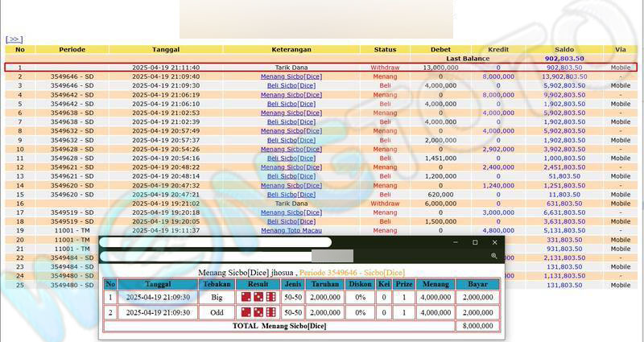Screen dimensions: 644x342
Task: Open Beli Sicbo[Dice] link at 20:48:14
Action: pos(291,176)
